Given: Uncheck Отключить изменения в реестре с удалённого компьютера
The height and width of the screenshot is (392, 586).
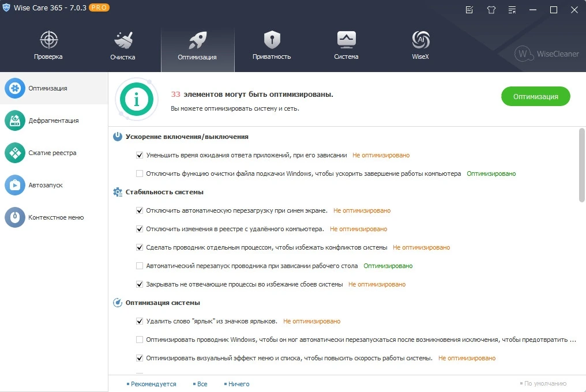Looking at the screenshot, I should [140, 229].
